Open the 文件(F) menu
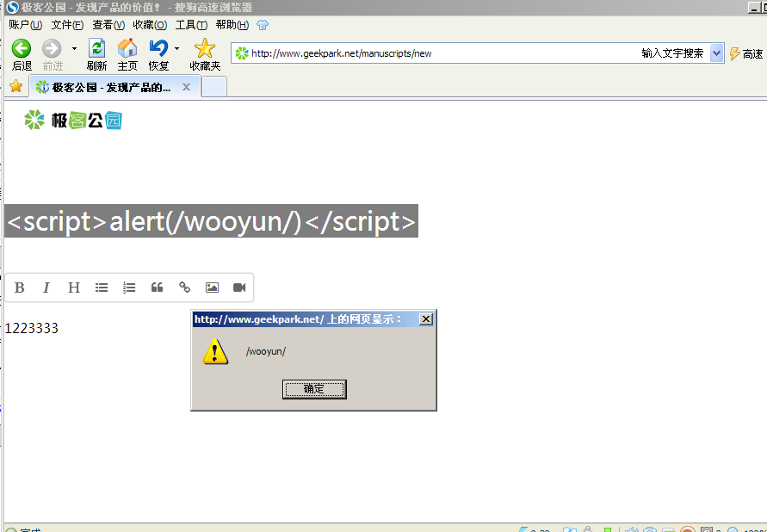 click(x=67, y=25)
